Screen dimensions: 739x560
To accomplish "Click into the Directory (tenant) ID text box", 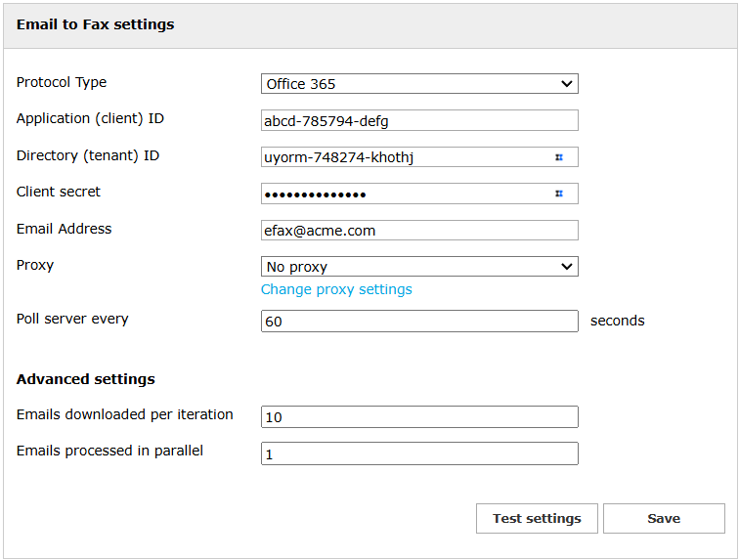I will coord(406,157).
